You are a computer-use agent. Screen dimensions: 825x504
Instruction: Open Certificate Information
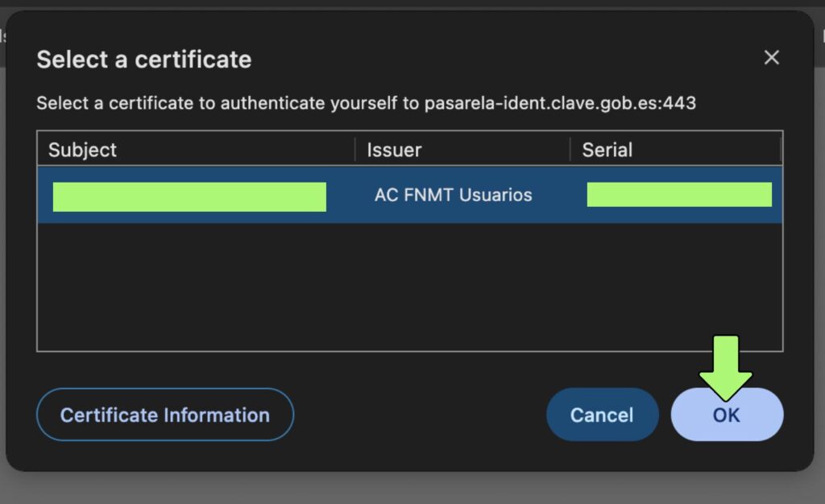tap(165, 415)
